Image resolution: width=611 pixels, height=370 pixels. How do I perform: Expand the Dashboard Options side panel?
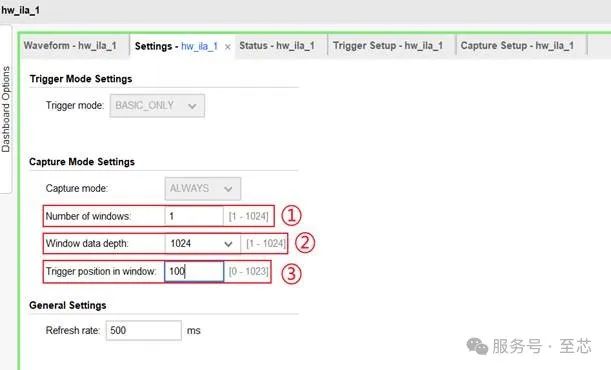(x=6, y=109)
